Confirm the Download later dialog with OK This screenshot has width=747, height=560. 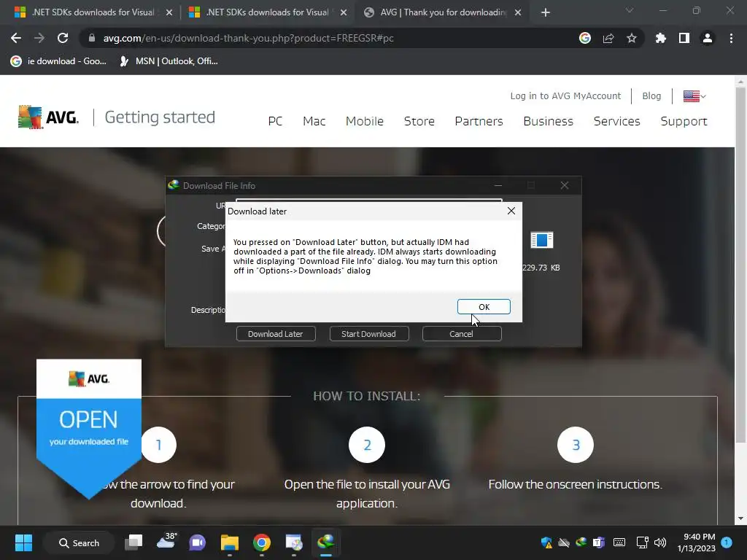coord(484,307)
